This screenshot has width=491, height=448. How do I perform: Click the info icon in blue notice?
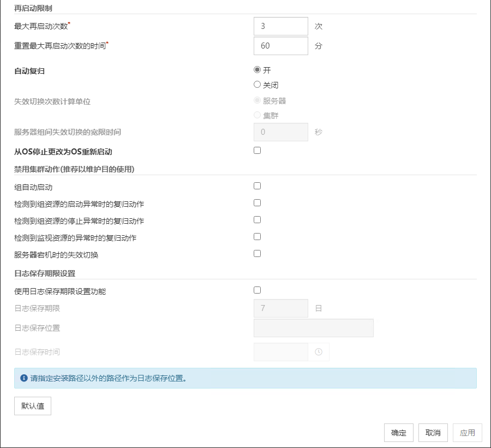point(23,378)
